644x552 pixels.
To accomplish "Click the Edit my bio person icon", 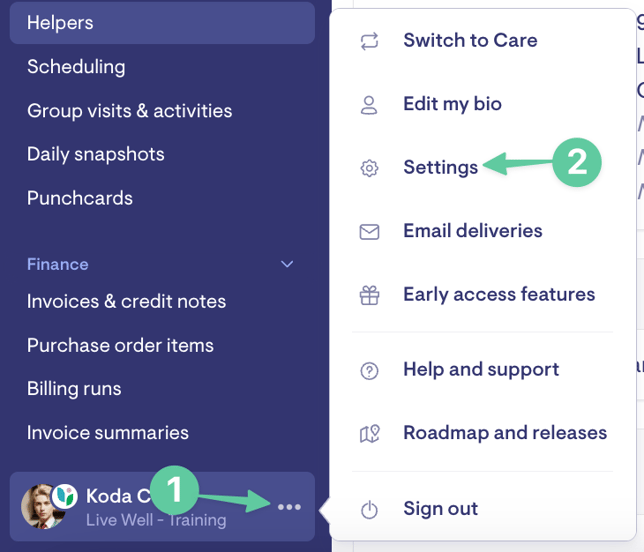I will tap(369, 105).
